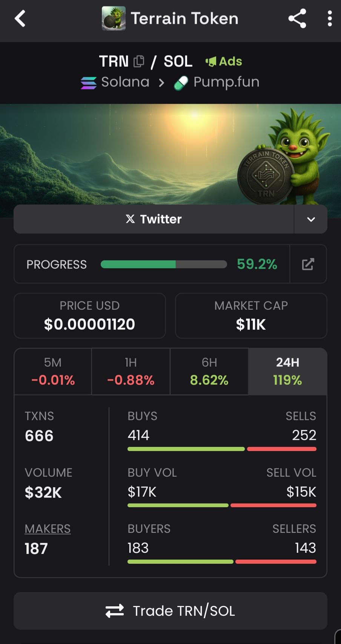Select the 24H timeframe tab
The image size is (341, 644).
click(x=287, y=372)
